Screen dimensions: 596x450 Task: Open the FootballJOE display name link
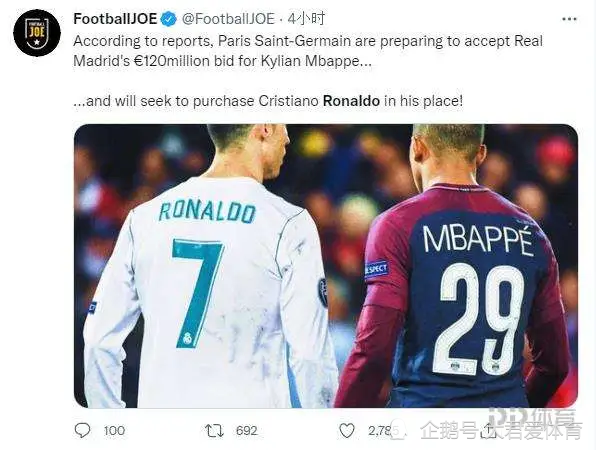[x=115, y=19]
